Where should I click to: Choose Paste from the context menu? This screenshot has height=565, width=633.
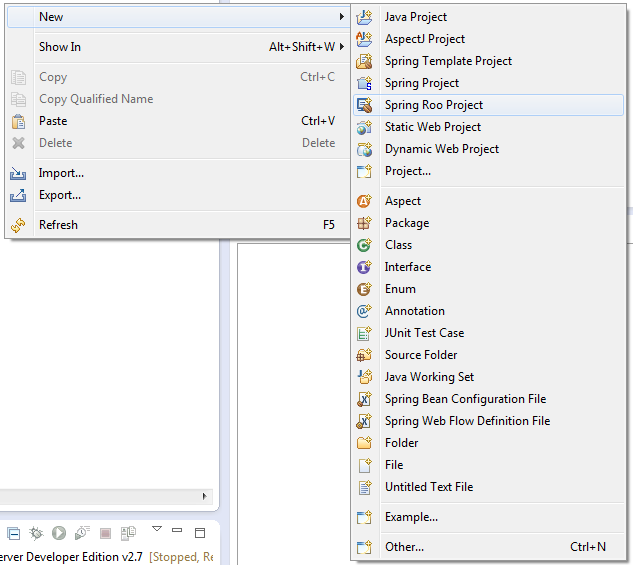tap(178, 121)
